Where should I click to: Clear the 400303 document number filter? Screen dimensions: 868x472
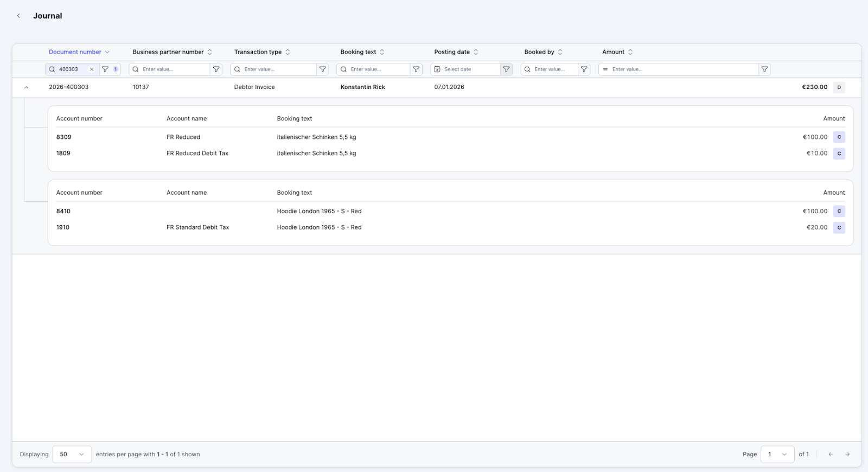[x=92, y=69]
